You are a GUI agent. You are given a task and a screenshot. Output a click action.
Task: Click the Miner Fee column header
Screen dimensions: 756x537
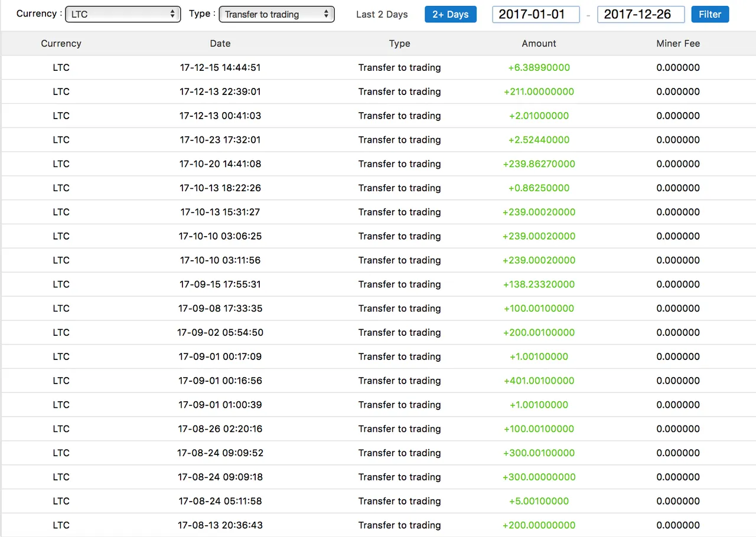click(x=678, y=43)
